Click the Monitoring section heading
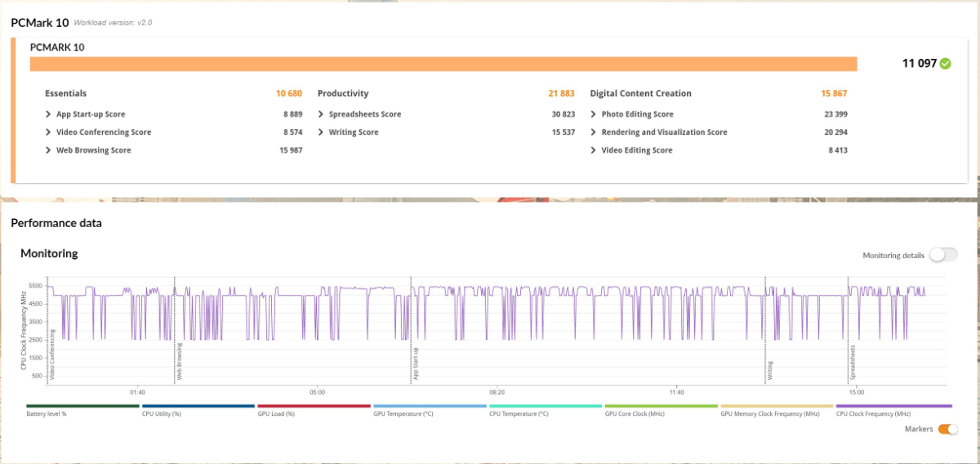980x464 pixels. coord(49,253)
